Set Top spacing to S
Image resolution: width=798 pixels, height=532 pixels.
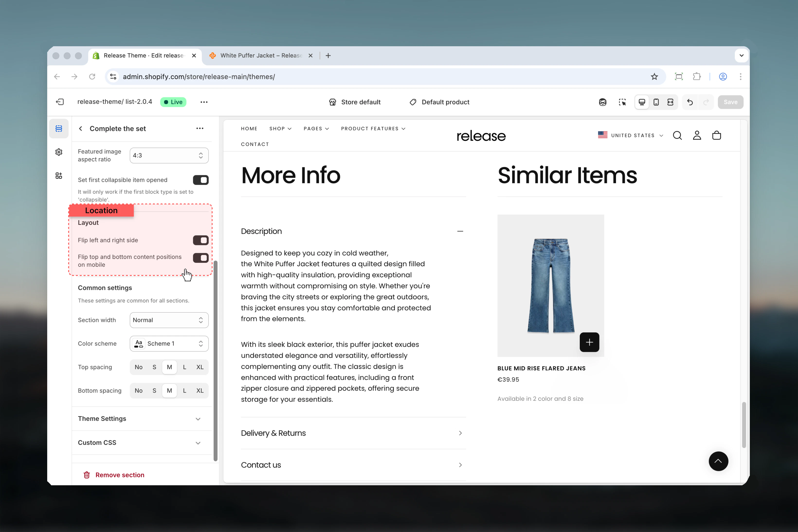(x=154, y=367)
